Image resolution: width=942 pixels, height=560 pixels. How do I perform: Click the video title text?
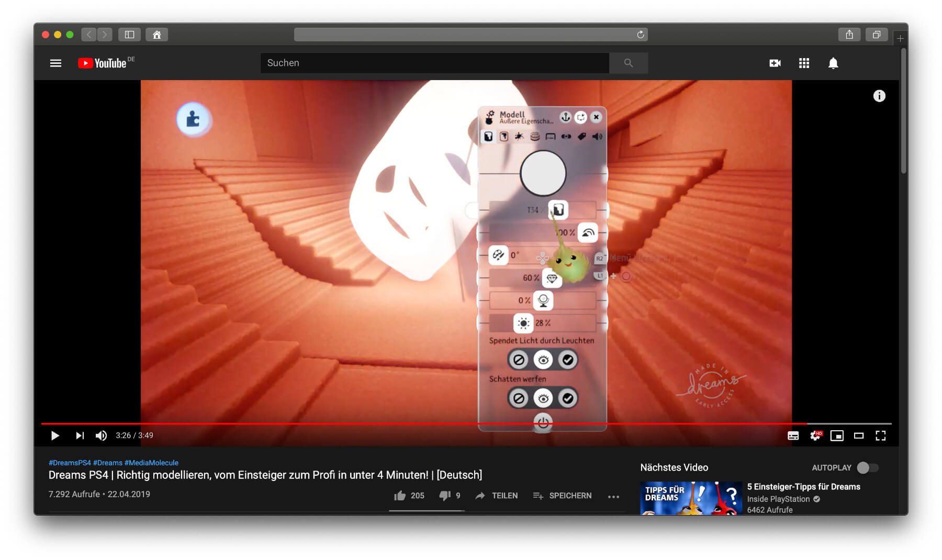coord(265,475)
